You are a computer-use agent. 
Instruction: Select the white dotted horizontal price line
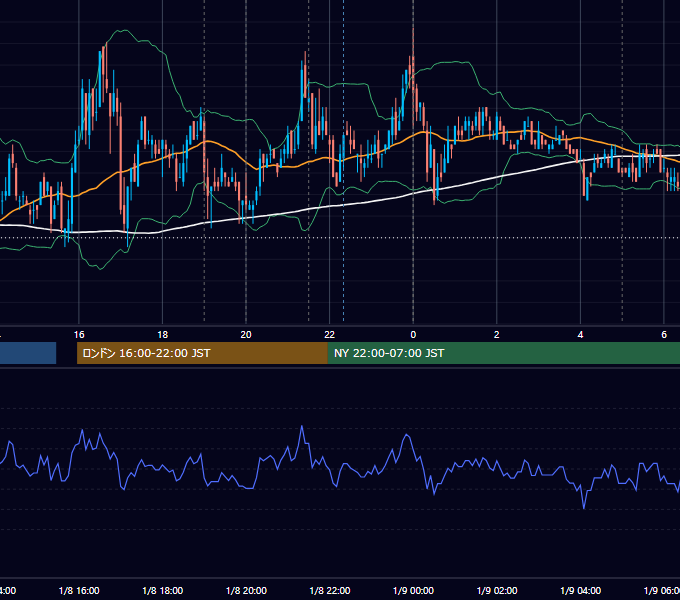pyautogui.click(x=340, y=238)
